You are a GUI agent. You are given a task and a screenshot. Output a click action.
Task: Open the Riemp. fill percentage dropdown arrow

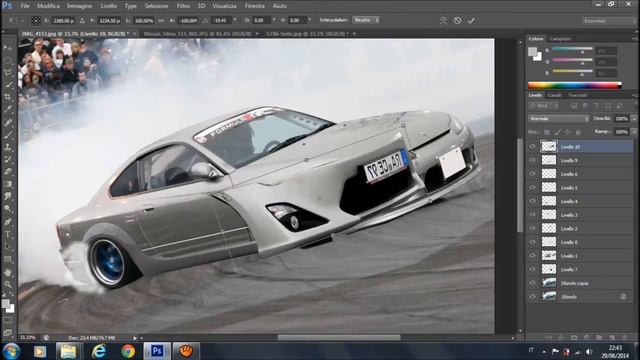634,132
